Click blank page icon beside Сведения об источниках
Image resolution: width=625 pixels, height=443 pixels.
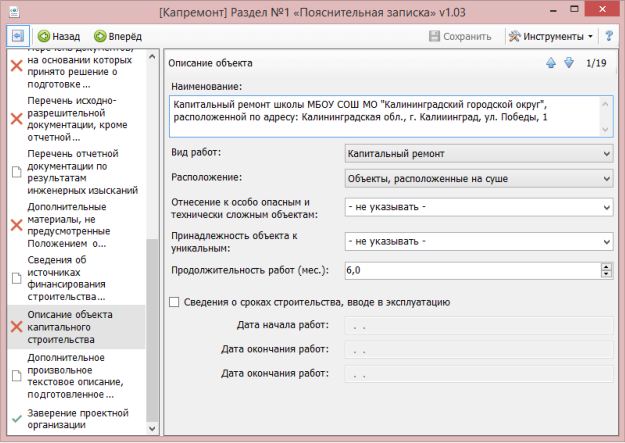pyautogui.click(x=16, y=278)
